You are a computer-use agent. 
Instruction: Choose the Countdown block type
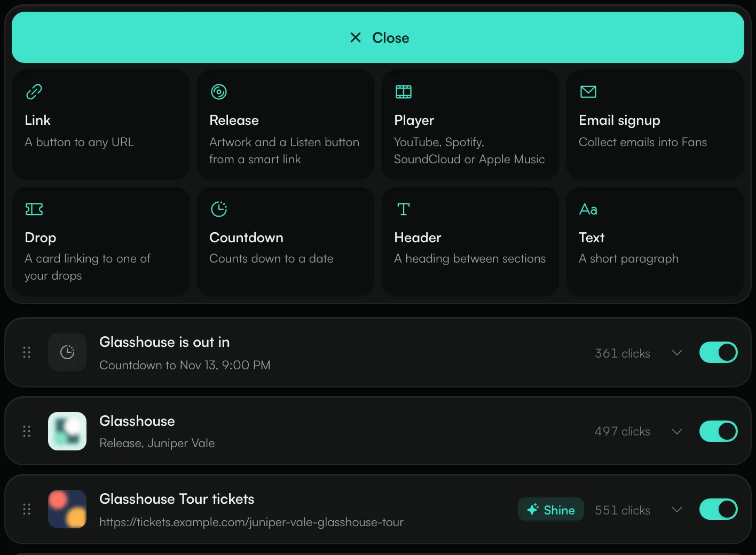click(286, 241)
